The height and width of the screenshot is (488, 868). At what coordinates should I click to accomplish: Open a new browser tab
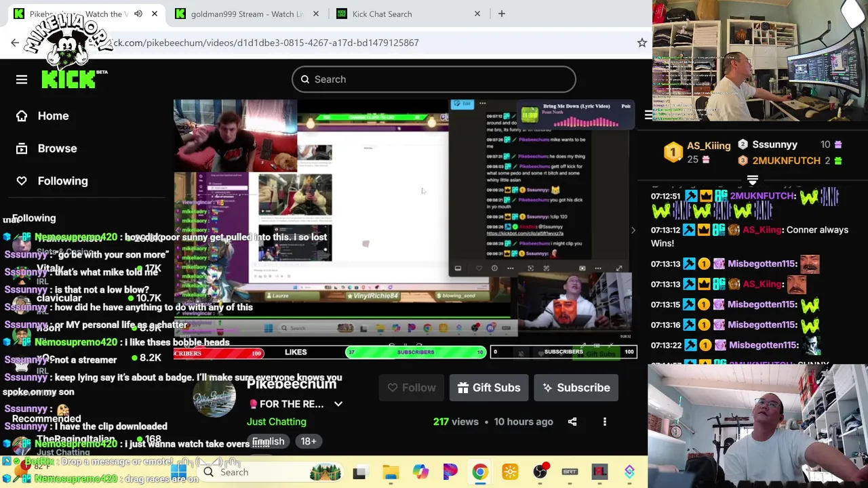tap(502, 14)
